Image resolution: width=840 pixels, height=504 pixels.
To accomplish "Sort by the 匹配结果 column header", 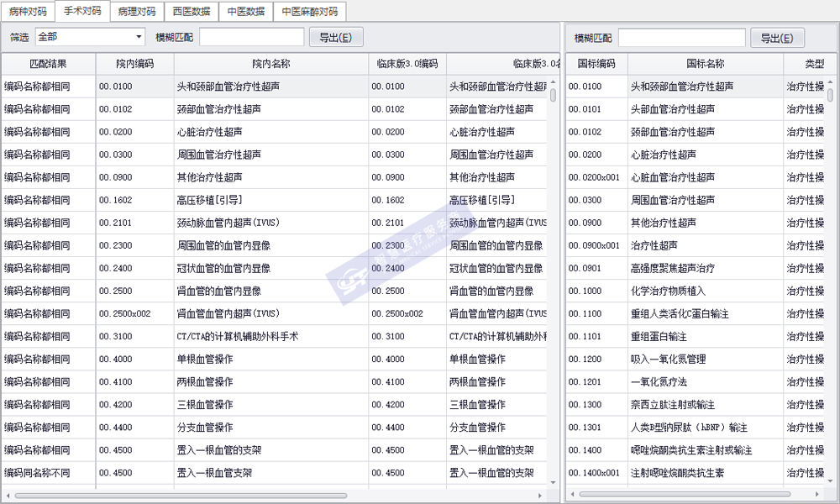I will pos(48,64).
